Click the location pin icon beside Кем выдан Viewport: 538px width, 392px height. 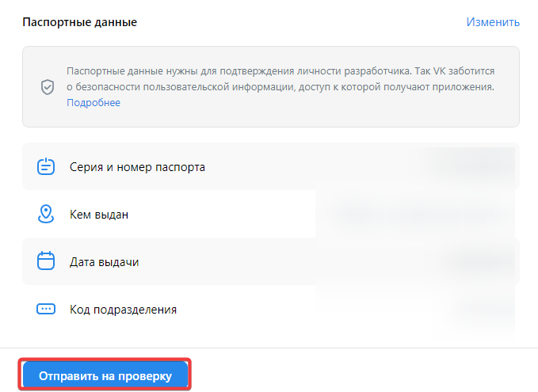coord(46,214)
